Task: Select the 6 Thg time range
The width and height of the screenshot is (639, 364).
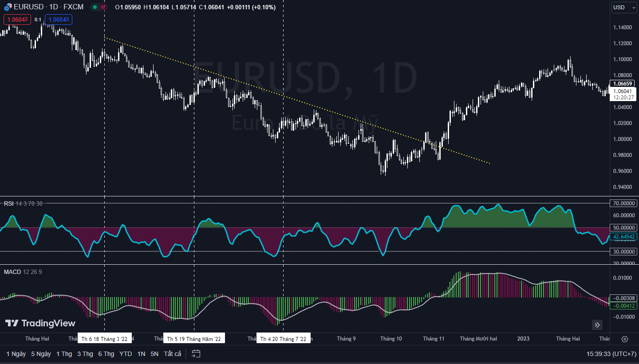Action: pos(106,354)
